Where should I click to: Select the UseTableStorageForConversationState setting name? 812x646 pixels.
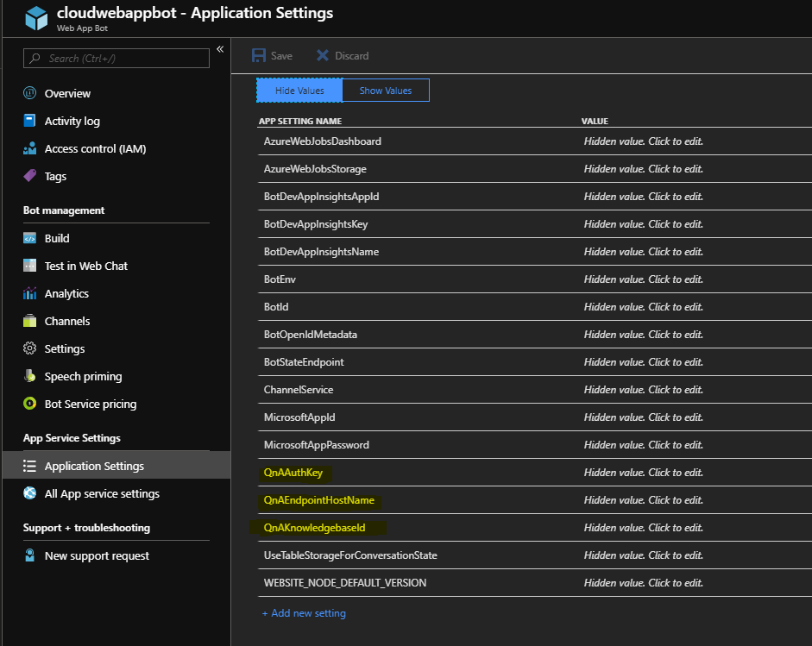pos(350,555)
